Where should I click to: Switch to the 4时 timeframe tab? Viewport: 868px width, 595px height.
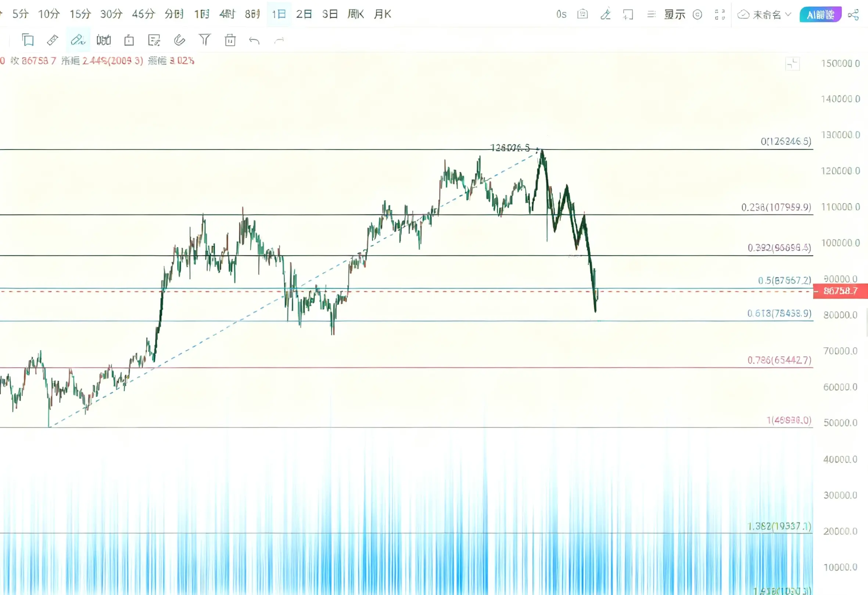point(227,14)
